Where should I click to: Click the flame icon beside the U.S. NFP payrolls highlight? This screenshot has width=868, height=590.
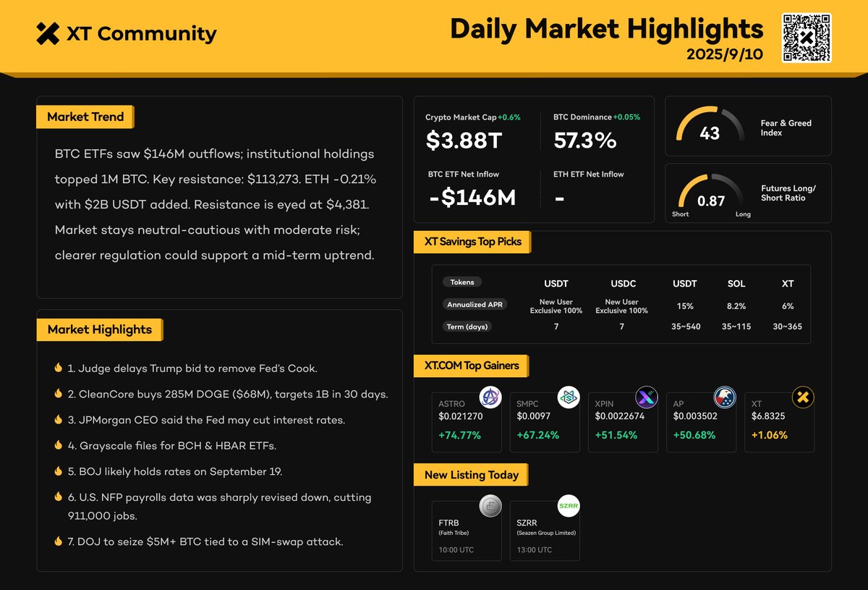[58, 497]
